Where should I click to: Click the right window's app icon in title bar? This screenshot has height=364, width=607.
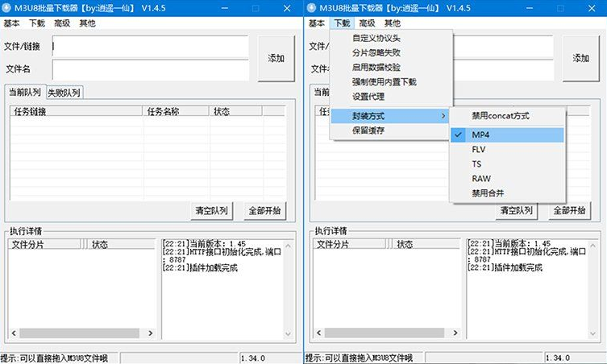[312, 8]
